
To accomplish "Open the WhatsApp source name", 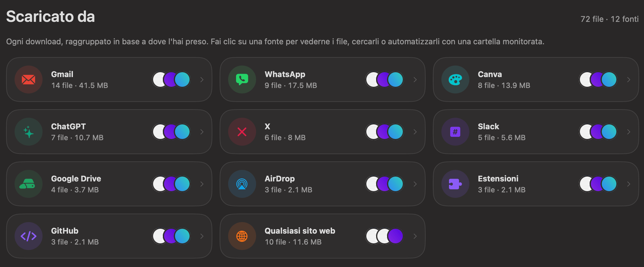I will point(285,74).
